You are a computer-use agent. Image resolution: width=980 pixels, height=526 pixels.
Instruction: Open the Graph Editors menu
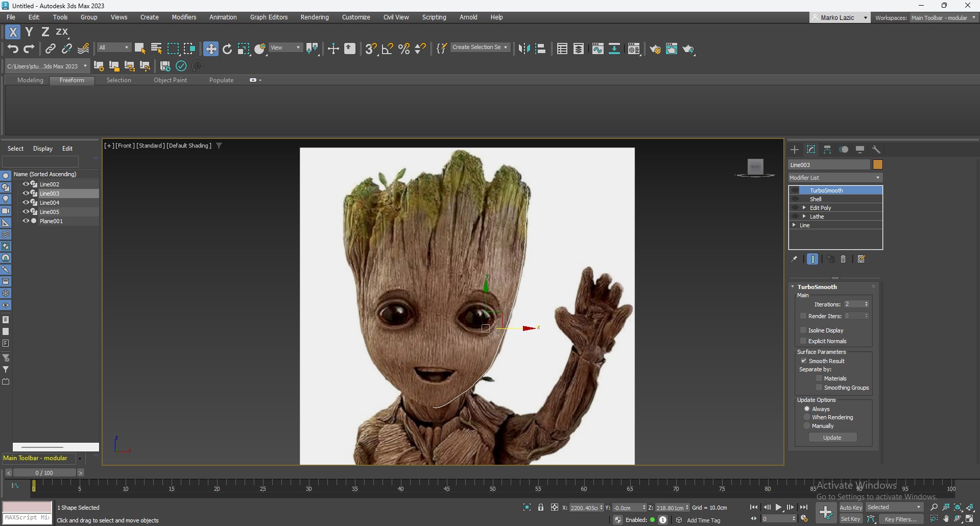(269, 17)
